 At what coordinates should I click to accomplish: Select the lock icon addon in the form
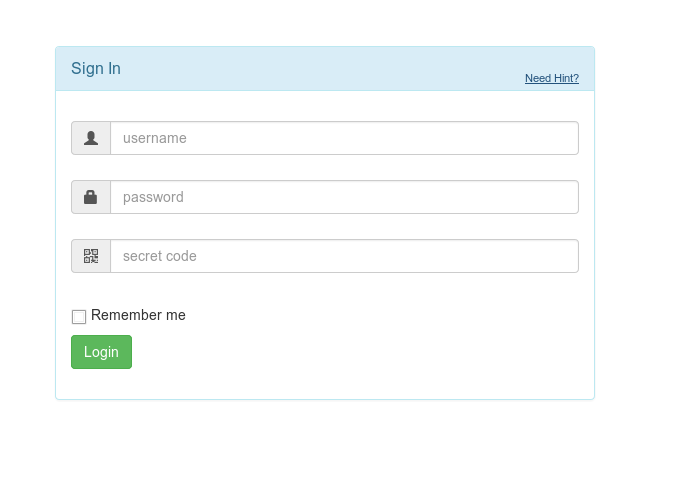tap(91, 197)
